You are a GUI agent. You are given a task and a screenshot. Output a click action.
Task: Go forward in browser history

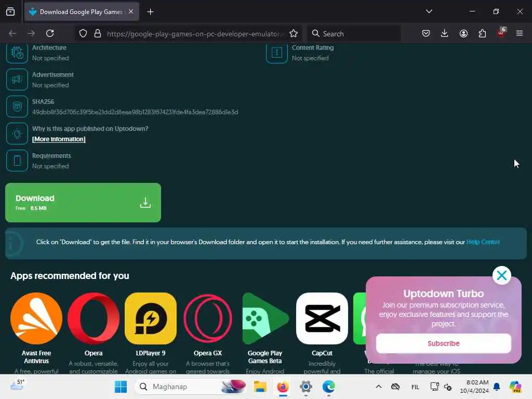coord(31,33)
